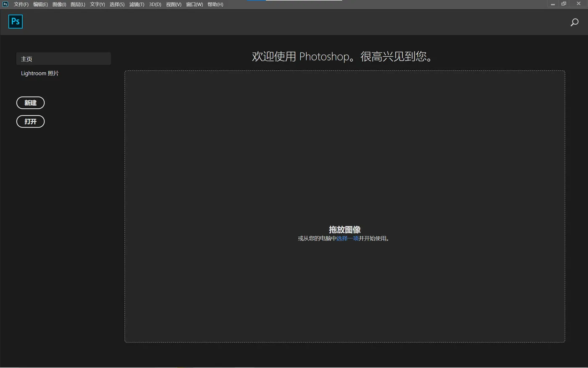The image size is (588, 368).
Task: Open the 滤镜(T) menu
Action: pos(137,4)
